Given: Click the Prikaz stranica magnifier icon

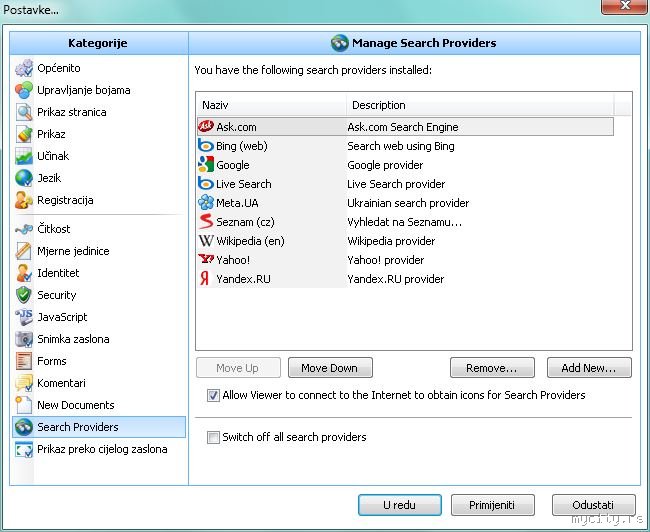Looking at the screenshot, I should (24, 112).
